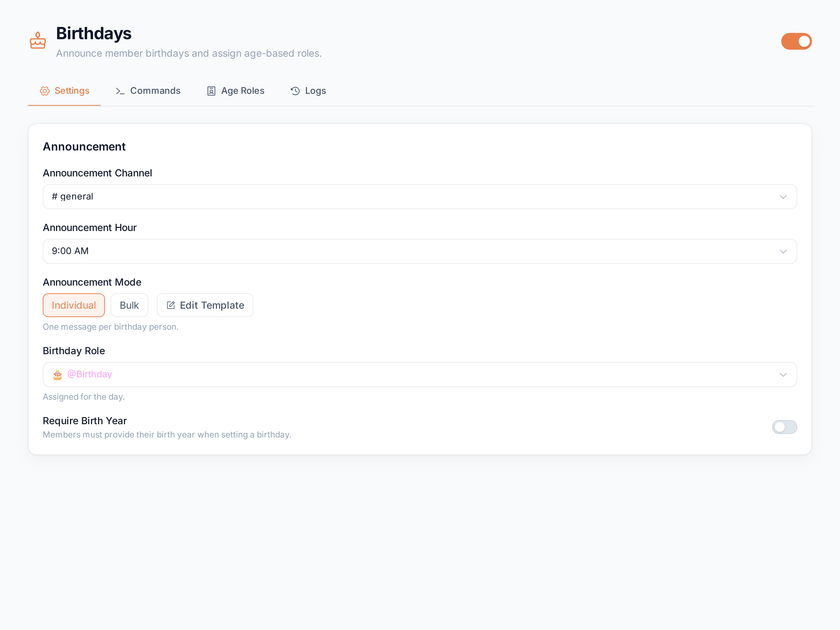Click the birthday cake icon in header

pos(37,40)
